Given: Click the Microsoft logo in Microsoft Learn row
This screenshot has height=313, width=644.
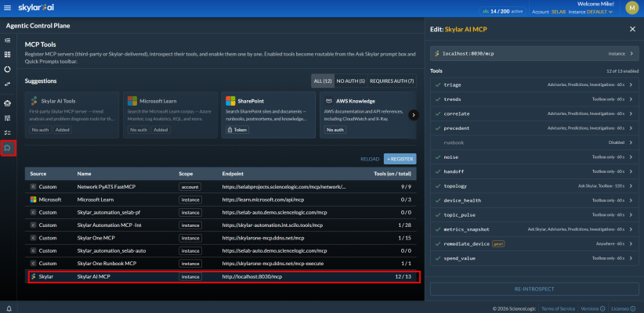Looking at the screenshot, I should pos(33,200).
